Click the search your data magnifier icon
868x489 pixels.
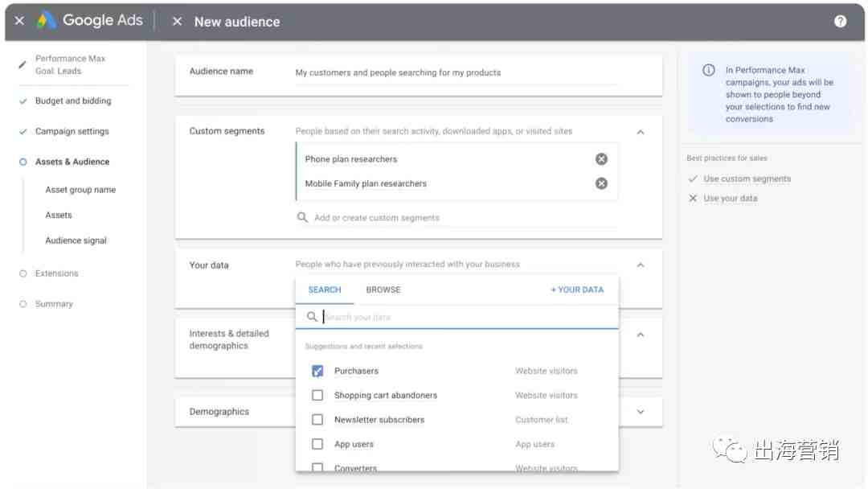pyautogui.click(x=312, y=316)
